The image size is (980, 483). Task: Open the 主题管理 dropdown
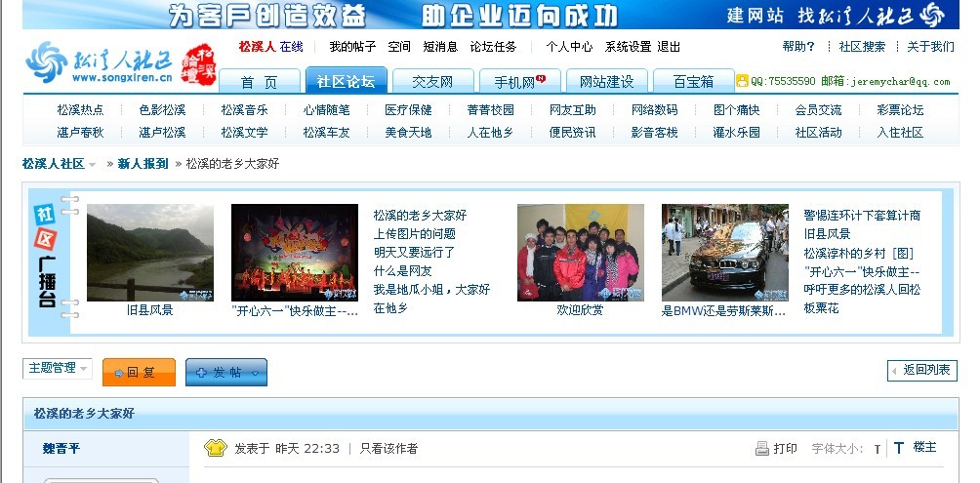tap(58, 369)
